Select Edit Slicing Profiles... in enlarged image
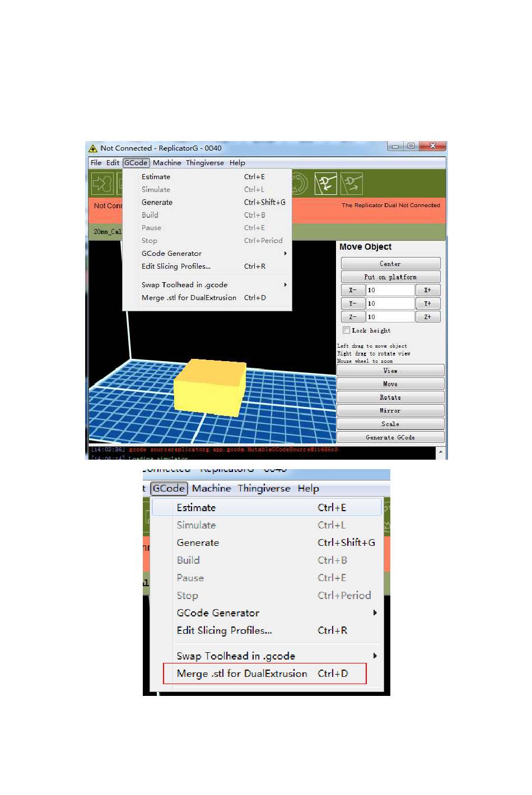 tap(267, 630)
